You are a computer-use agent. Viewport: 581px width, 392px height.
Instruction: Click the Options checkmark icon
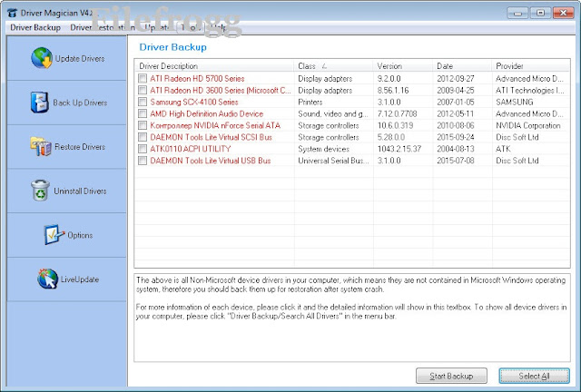click(x=54, y=234)
